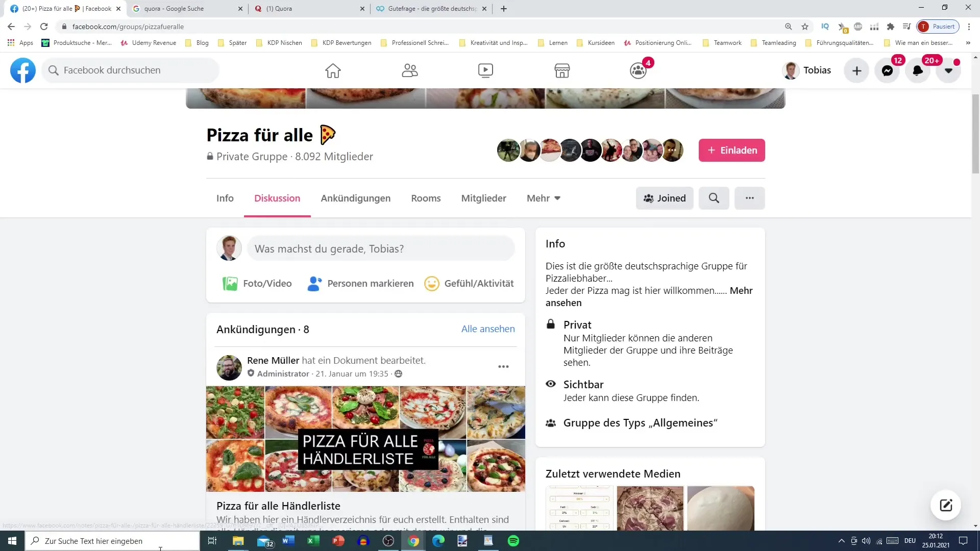
Task: Open the post author's Administrator badge
Action: [x=279, y=374]
